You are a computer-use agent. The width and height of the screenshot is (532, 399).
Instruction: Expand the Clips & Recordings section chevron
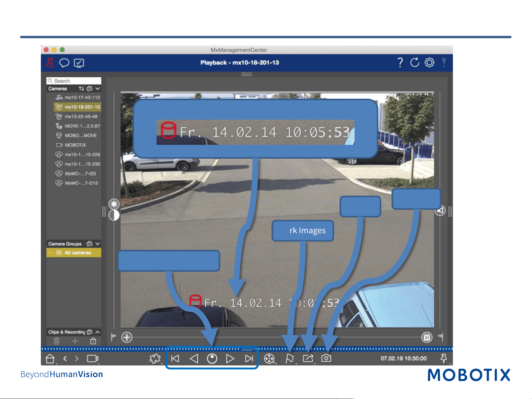(98, 332)
